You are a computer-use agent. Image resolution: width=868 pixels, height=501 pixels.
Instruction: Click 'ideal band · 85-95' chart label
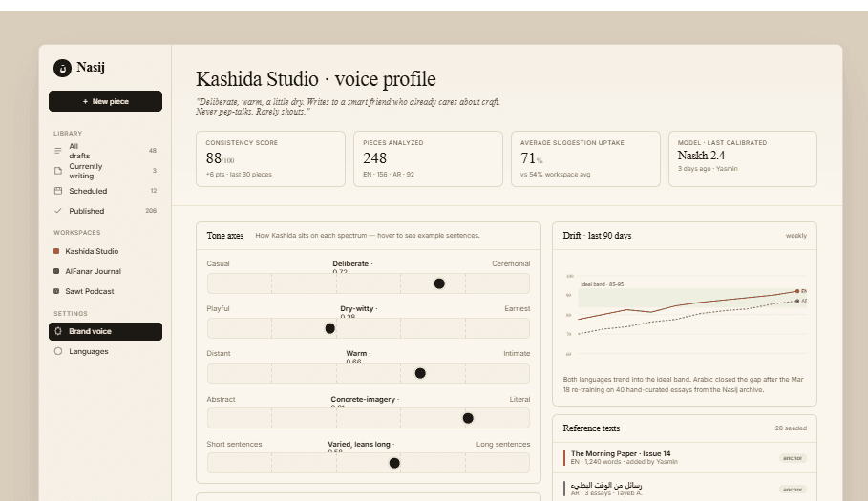tap(603, 284)
